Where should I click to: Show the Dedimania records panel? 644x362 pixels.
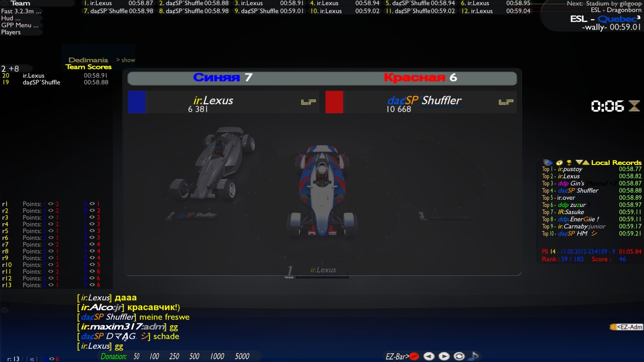(125, 60)
